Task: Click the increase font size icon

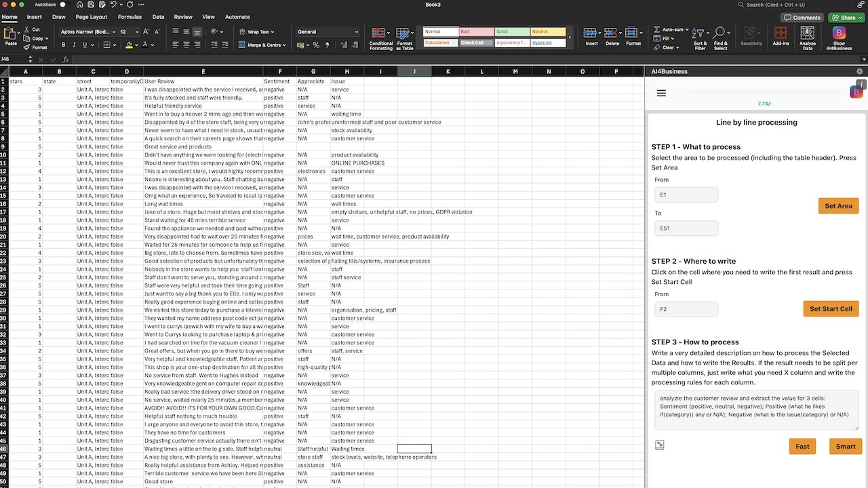Action: point(146,32)
